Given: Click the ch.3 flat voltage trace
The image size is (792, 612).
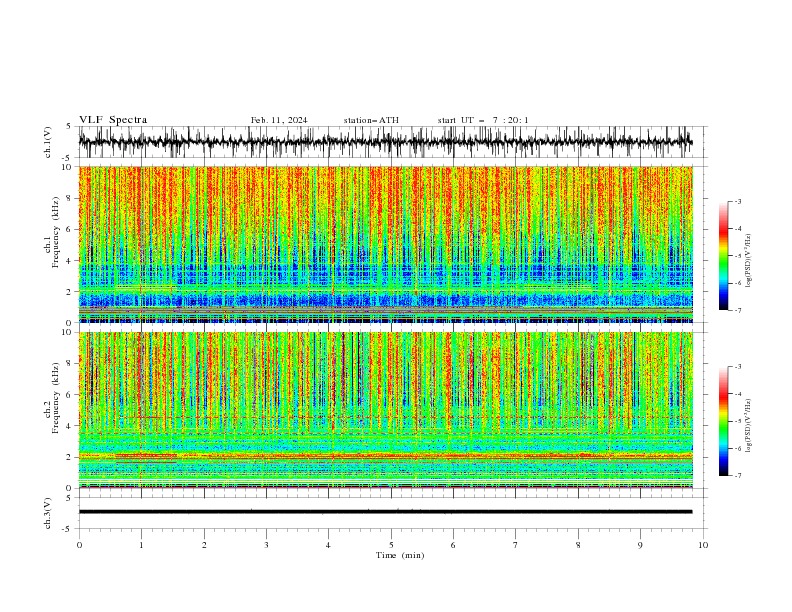Looking at the screenshot, I should pos(385,512).
